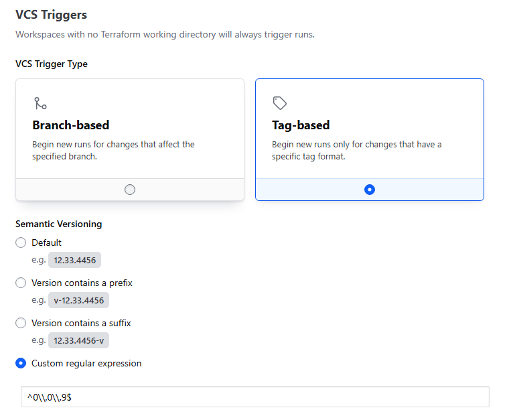The height and width of the screenshot is (420, 511).
Task: Select the Branch-based trigger radio button
Action: tap(130, 190)
